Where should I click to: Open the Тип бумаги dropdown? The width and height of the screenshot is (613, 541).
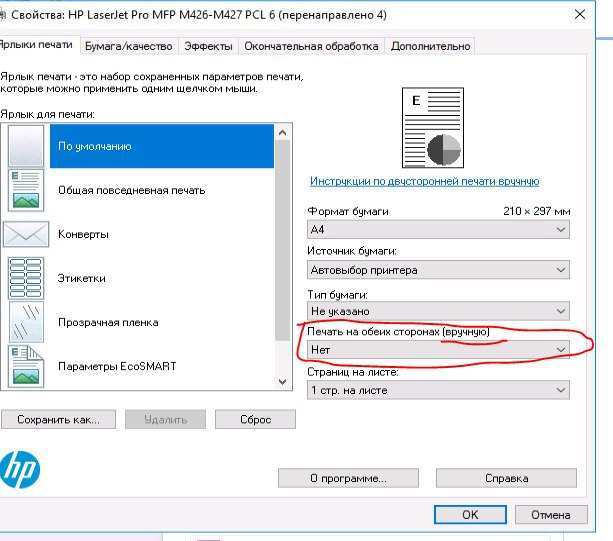coord(438,311)
